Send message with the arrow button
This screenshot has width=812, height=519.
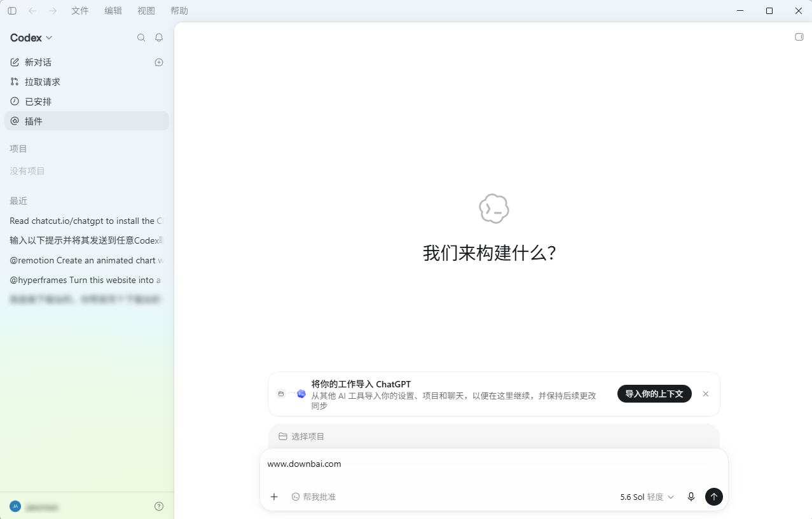click(714, 497)
